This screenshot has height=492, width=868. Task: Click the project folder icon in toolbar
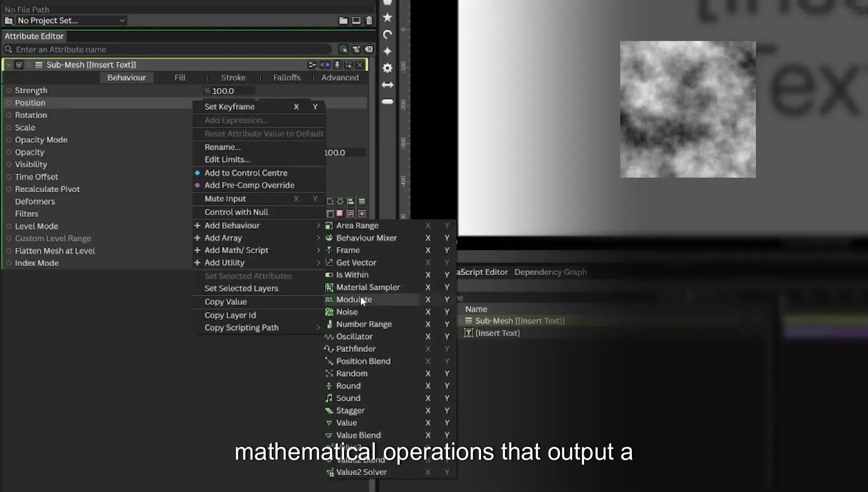(x=344, y=20)
